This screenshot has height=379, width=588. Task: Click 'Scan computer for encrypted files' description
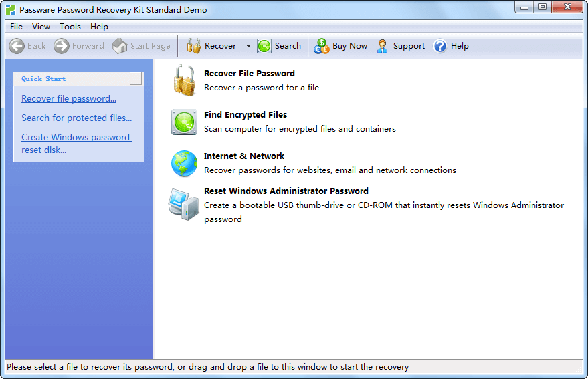click(x=300, y=129)
